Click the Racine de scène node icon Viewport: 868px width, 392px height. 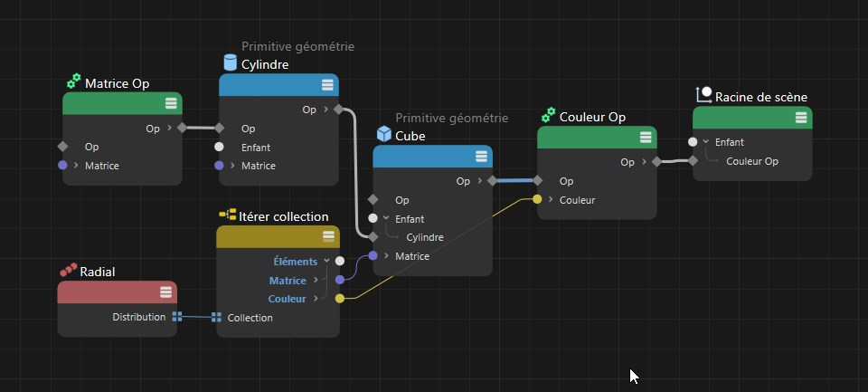coord(703,95)
